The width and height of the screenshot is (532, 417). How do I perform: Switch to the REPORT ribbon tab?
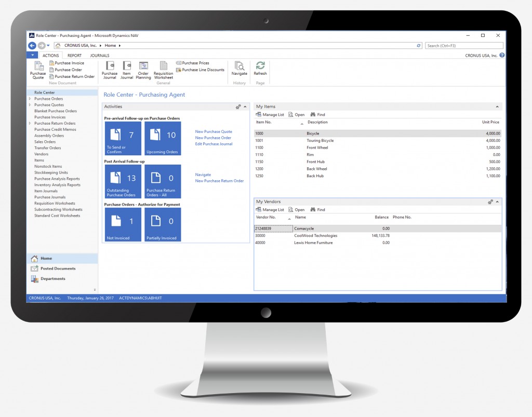tap(74, 55)
